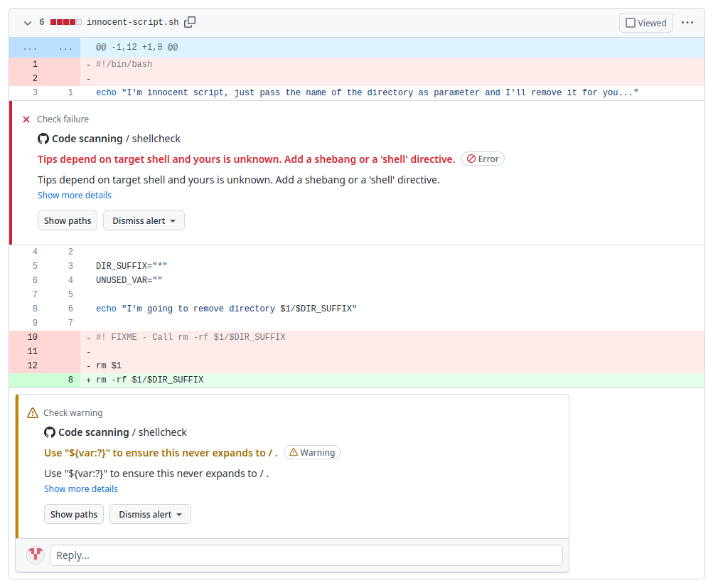Focus the Reply... comment field
Image resolution: width=713 pixels, height=588 pixels.
(x=306, y=555)
